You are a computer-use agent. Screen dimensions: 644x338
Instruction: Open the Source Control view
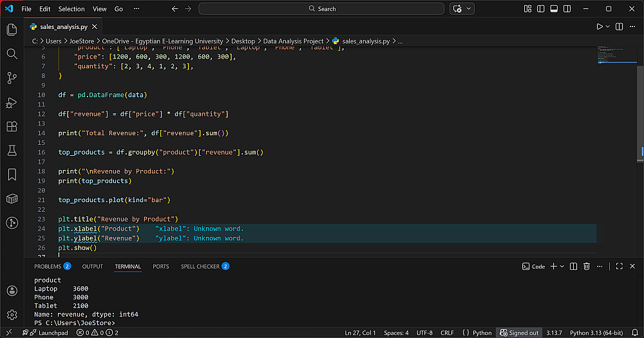click(x=12, y=78)
